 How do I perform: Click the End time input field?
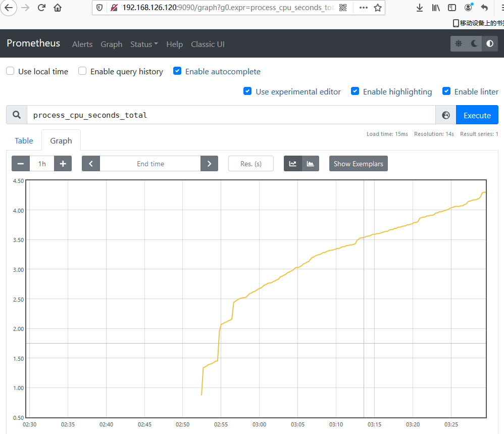tap(150, 163)
